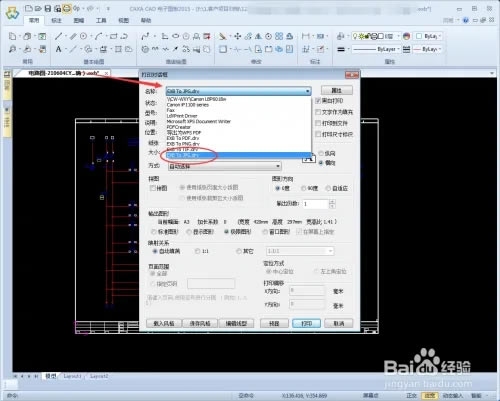The height and width of the screenshot is (401, 500).
Task: Select PDFCreator in the printer list
Action: click(239, 127)
